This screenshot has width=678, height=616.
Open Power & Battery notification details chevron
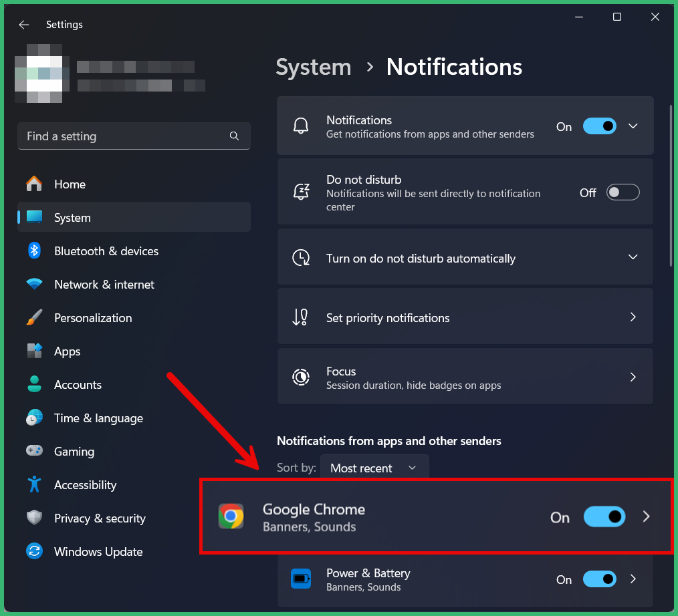pyautogui.click(x=633, y=579)
